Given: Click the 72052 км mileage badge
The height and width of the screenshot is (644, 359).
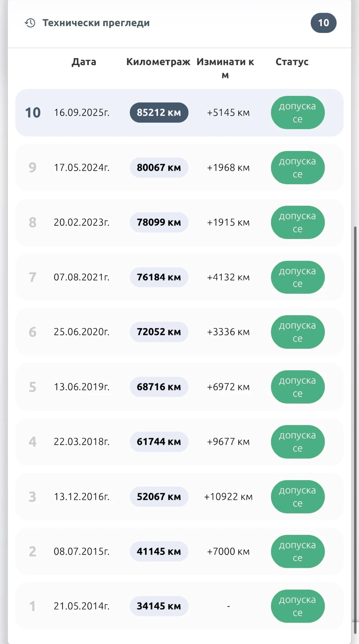Looking at the screenshot, I should [159, 332].
